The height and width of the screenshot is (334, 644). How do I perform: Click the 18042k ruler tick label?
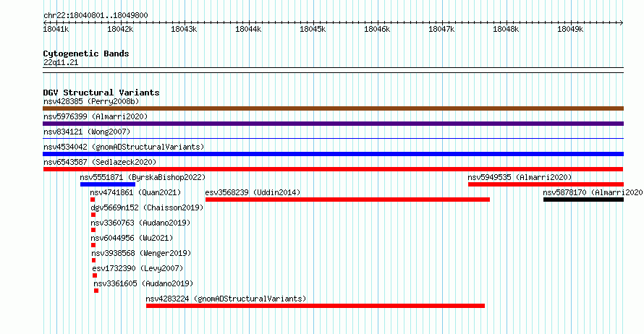pos(120,29)
